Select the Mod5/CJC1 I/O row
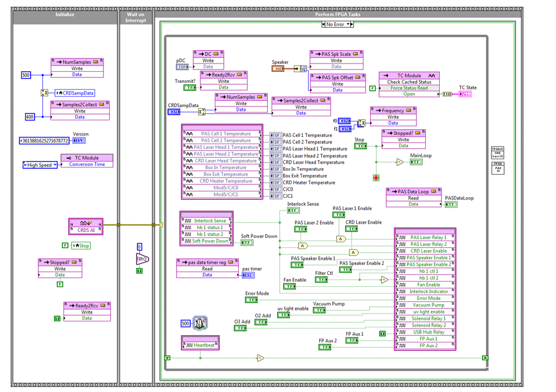This screenshot has height=392, width=556. point(222,194)
